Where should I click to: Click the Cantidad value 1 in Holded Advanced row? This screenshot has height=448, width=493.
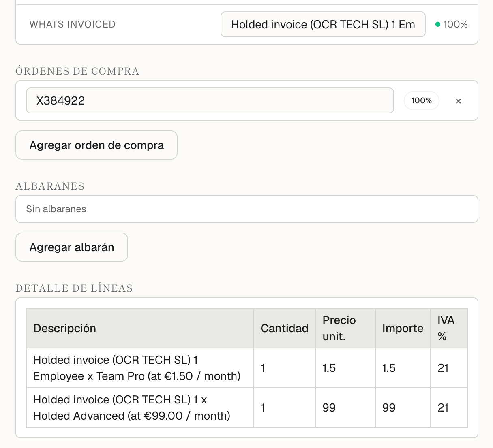click(x=285, y=407)
